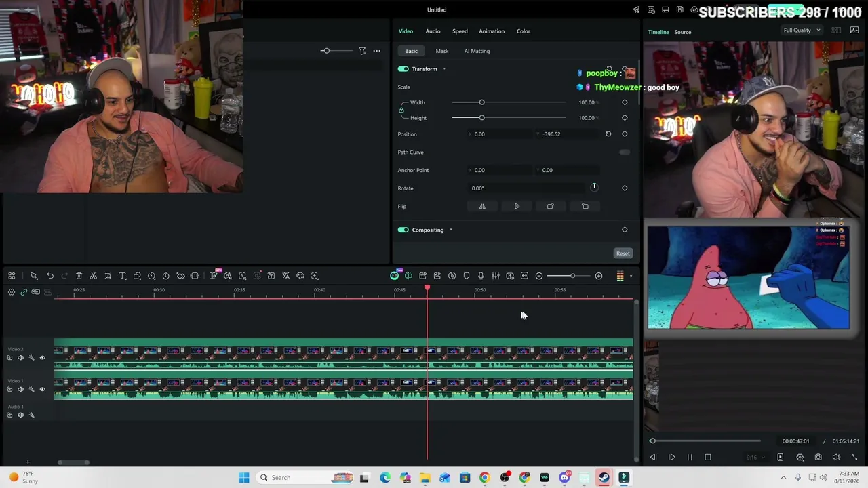Hide the Video 1 track
868x488 pixels.
(x=42, y=390)
